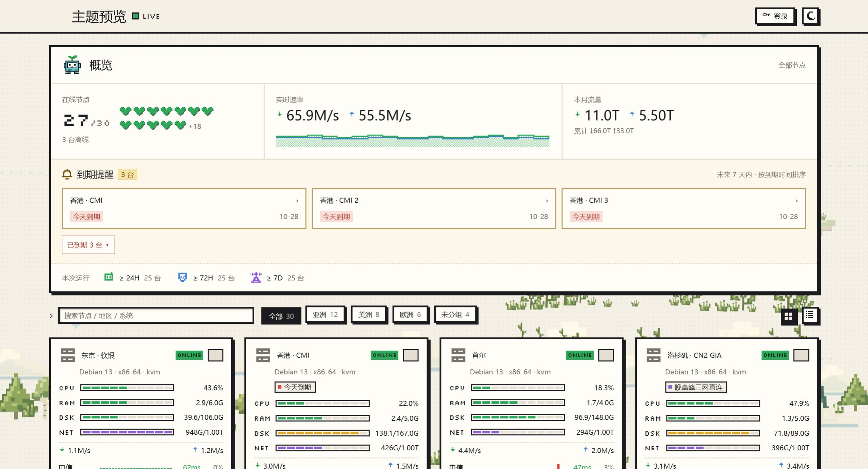868x469 pixels.
Task: Click the server icon on 东京 · 软银 card
Action: [x=68, y=355]
